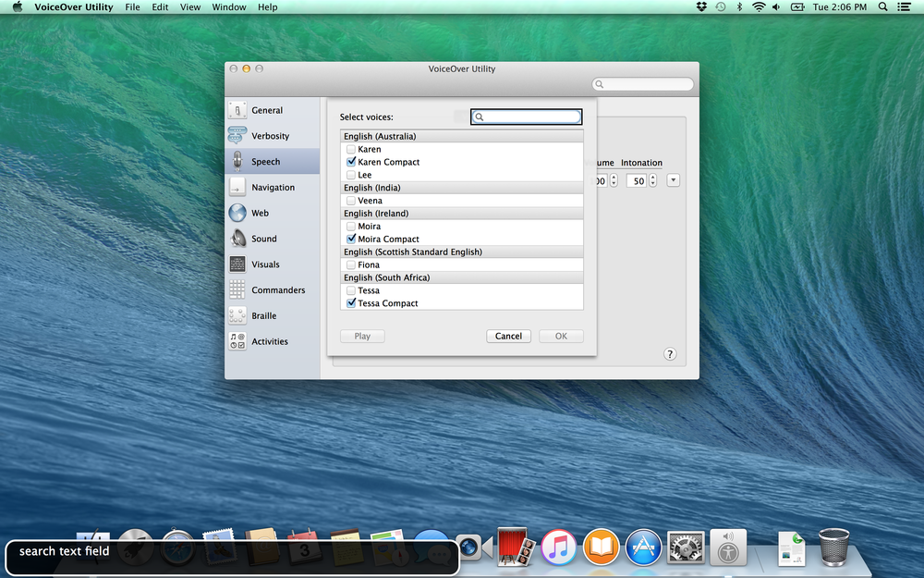The height and width of the screenshot is (578, 924).
Task: Focus the search field in the window toolbar
Action: pyautogui.click(x=643, y=84)
